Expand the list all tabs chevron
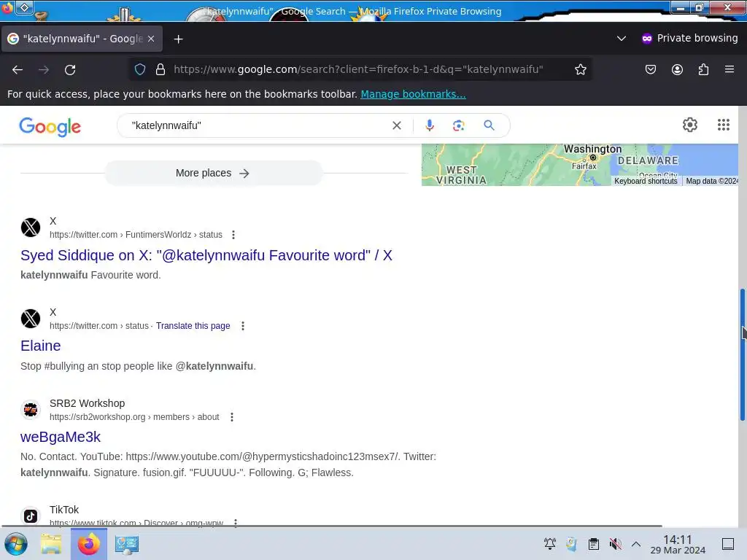This screenshot has height=560, width=747. click(622, 39)
